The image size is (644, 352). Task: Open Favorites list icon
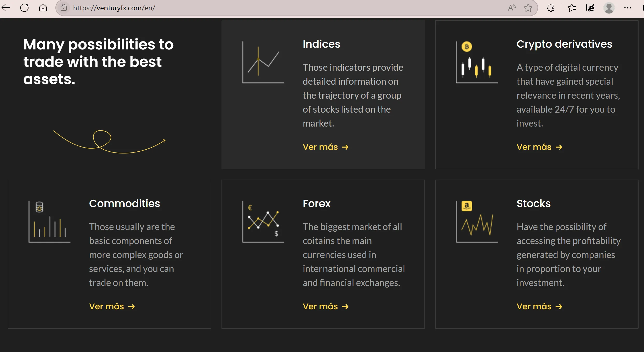pos(572,8)
